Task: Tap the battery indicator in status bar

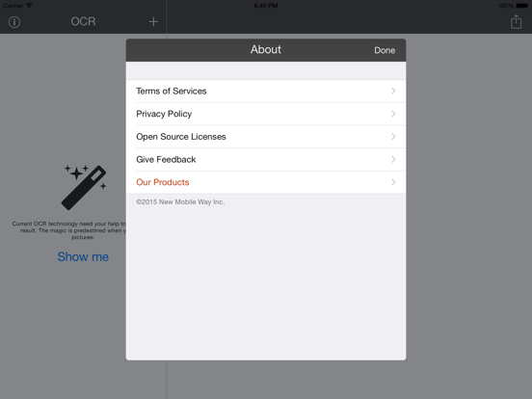Action: click(522, 6)
